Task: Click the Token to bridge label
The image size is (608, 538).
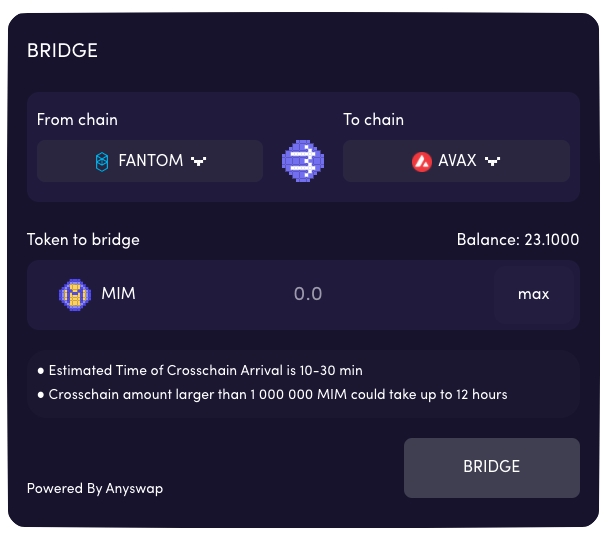Action: tap(83, 240)
